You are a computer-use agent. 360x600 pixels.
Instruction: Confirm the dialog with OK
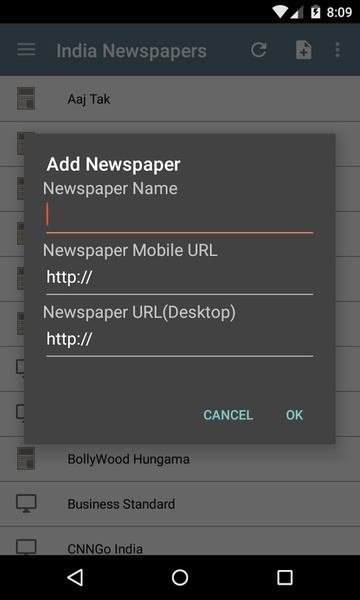tap(295, 415)
